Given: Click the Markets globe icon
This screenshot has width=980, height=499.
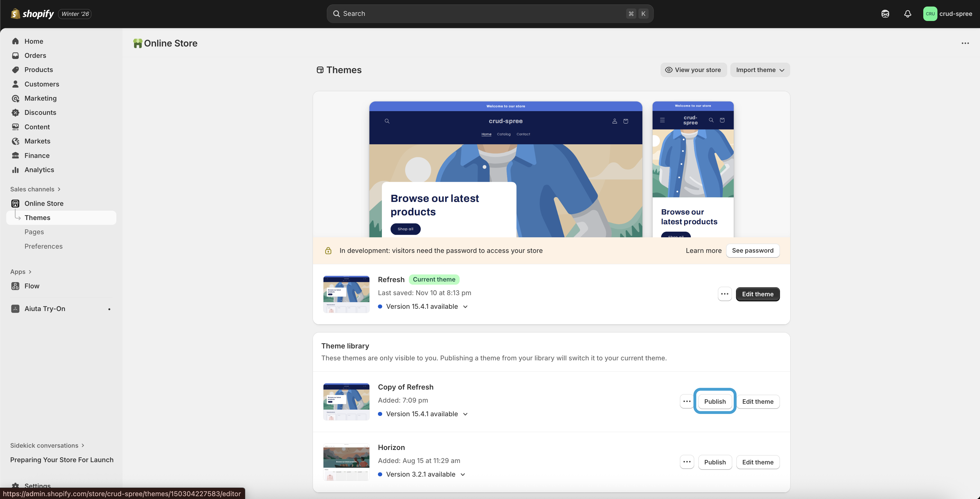Looking at the screenshot, I should (15, 141).
